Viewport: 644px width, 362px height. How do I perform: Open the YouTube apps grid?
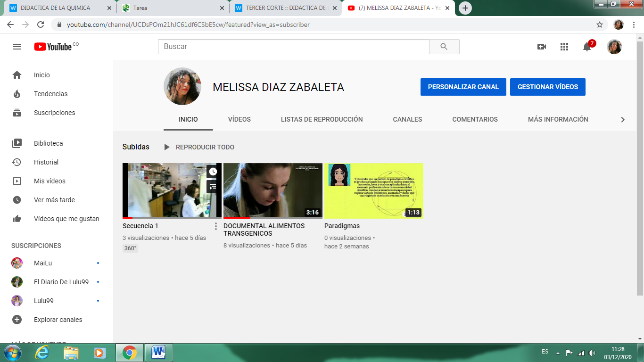coord(564,47)
